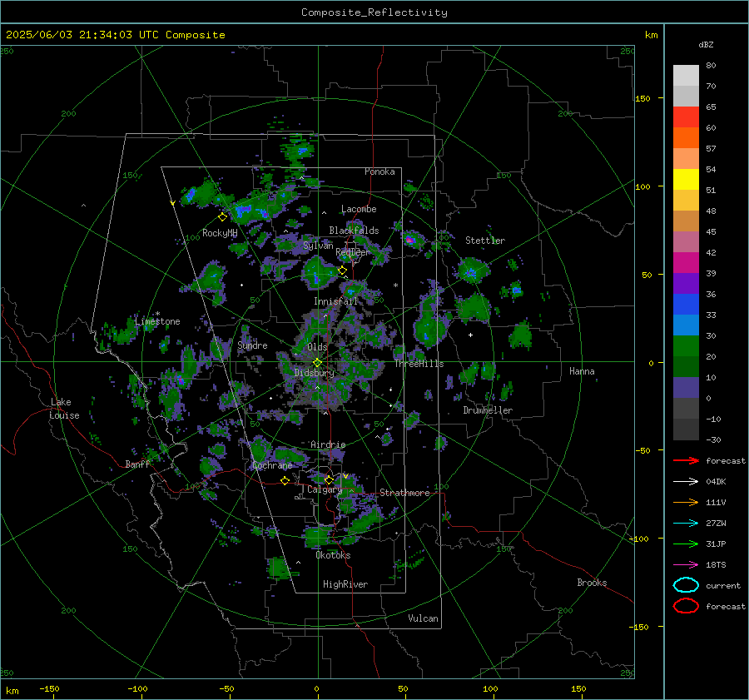Click the Lake Louise label
This screenshot has width=749, height=700.
coord(64,409)
